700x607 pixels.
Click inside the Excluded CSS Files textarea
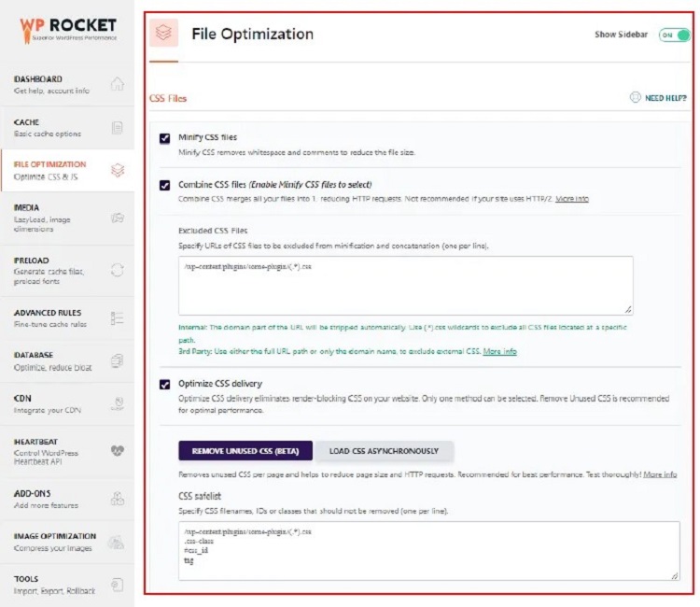pyautogui.click(x=405, y=285)
